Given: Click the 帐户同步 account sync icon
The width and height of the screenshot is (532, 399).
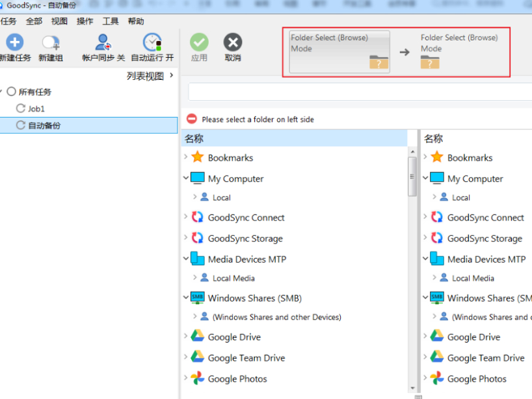Looking at the screenshot, I should pos(103,42).
